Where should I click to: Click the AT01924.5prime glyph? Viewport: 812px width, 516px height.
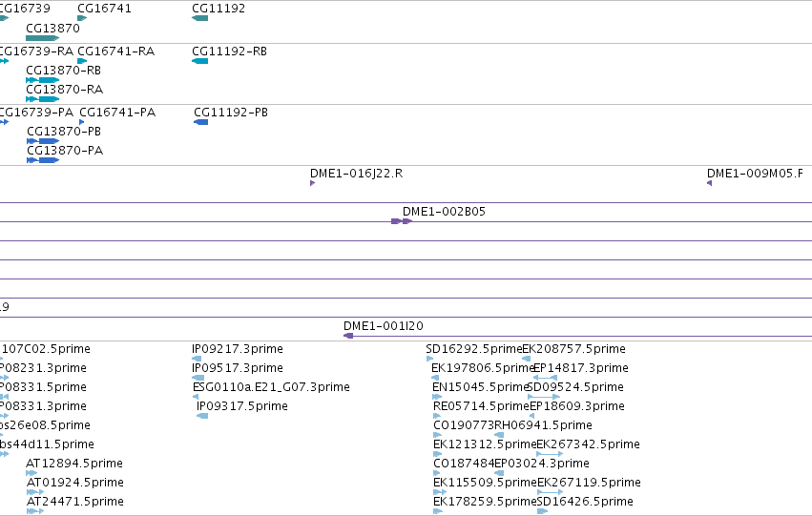[35, 493]
